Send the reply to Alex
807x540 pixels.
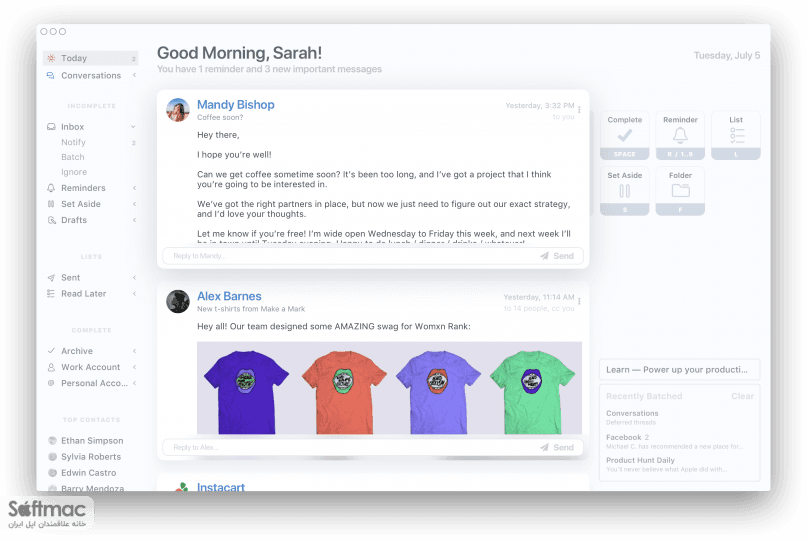click(x=557, y=447)
